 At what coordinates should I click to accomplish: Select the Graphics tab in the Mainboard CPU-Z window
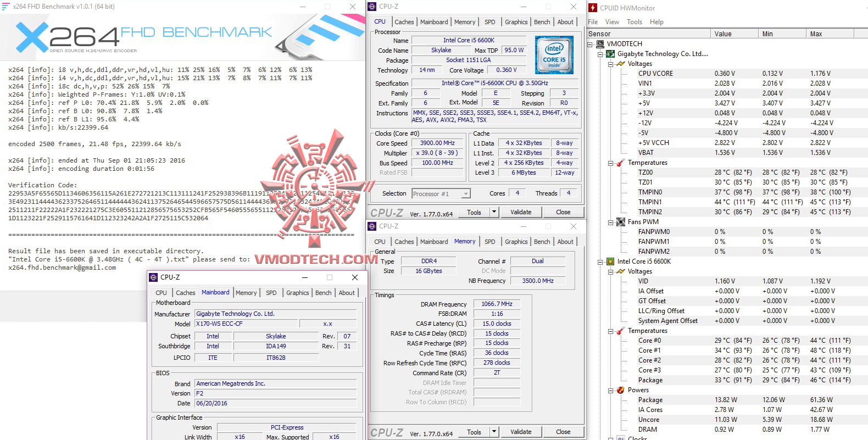tap(298, 293)
